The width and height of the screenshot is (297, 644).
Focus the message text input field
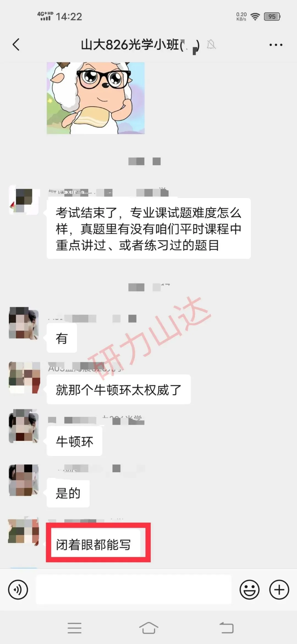tap(134, 590)
